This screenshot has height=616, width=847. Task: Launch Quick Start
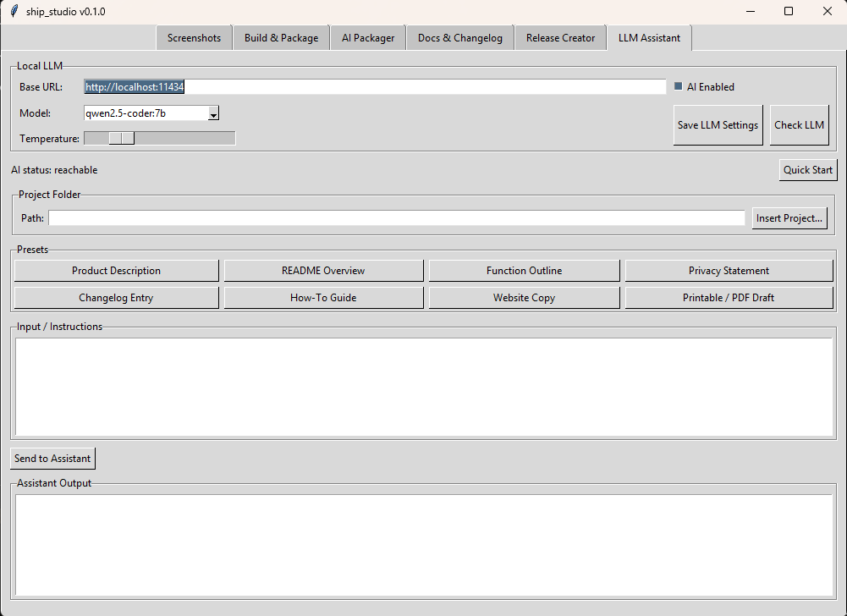pos(807,170)
